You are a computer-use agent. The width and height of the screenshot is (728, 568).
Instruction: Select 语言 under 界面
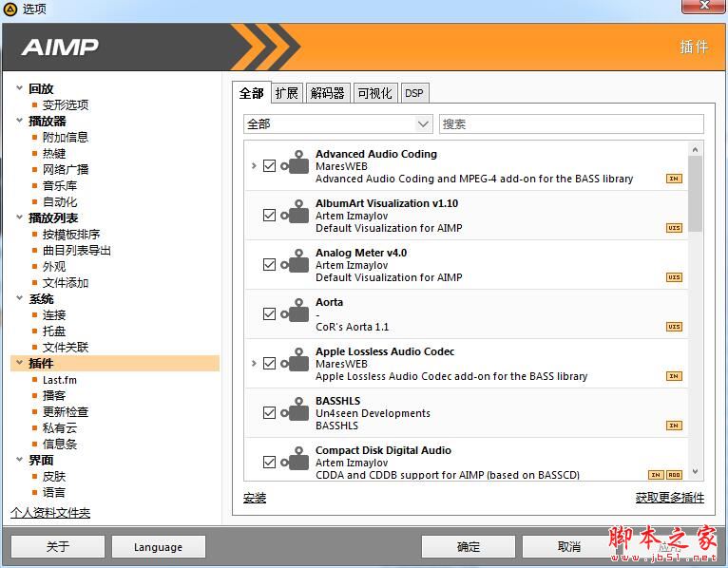[x=54, y=492]
